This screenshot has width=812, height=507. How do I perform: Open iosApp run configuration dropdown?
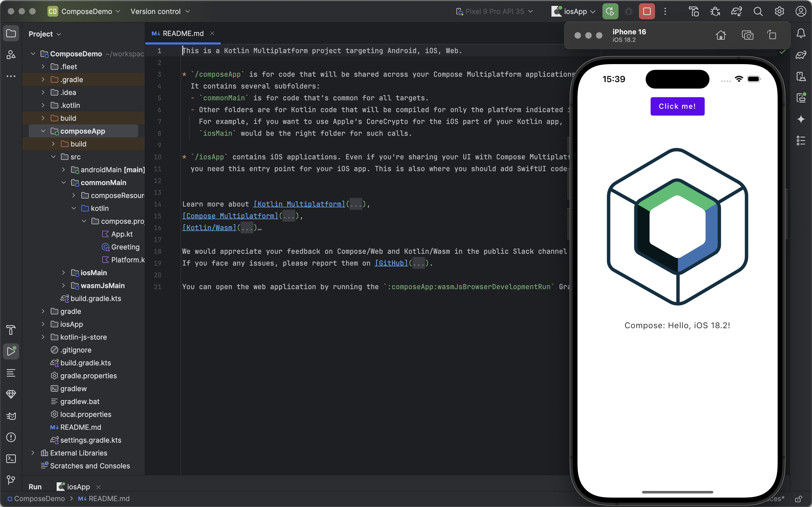tap(573, 11)
